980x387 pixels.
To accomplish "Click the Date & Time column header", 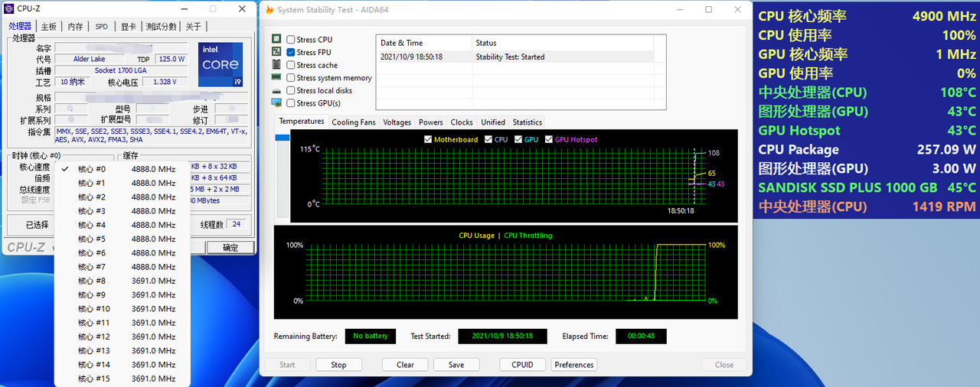I will (x=423, y=43).
